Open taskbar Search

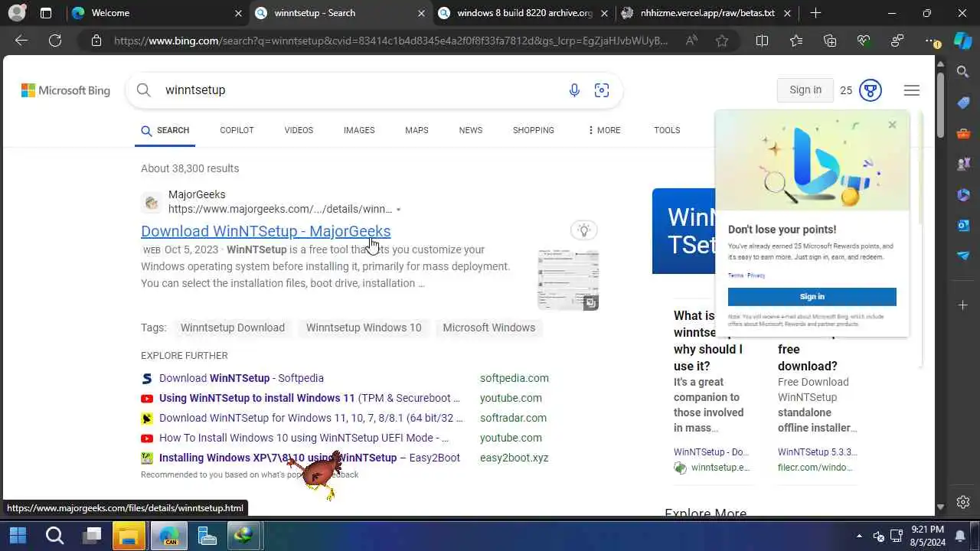pyautogui.click(x=54, y=535)
